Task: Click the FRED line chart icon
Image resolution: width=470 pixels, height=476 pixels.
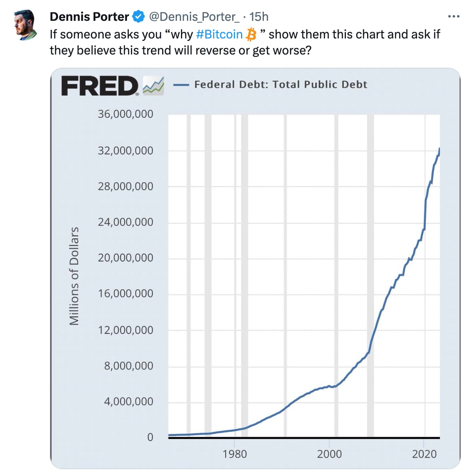Action: pyautogui.click(x=153, y=85)
